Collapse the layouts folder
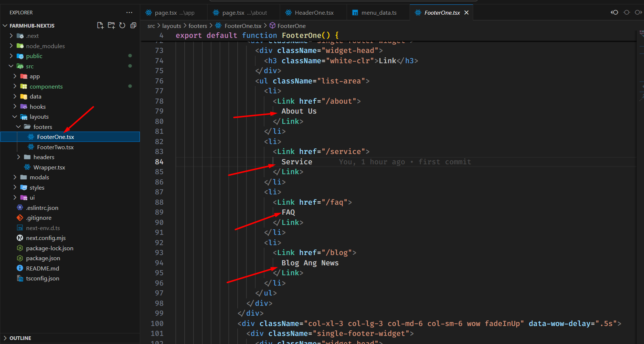Image resolution: width=644 pixels, height=344 pixels. click(39, 117)
